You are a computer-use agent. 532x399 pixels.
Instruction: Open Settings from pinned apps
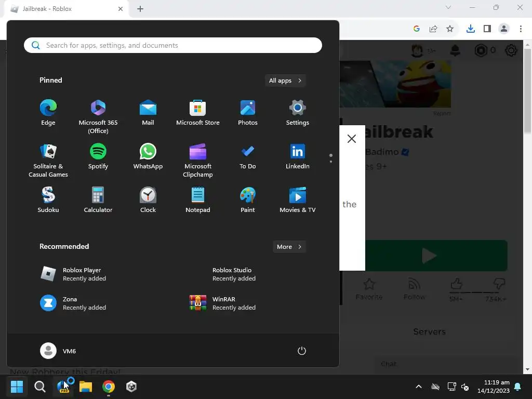tap(298, 113)
